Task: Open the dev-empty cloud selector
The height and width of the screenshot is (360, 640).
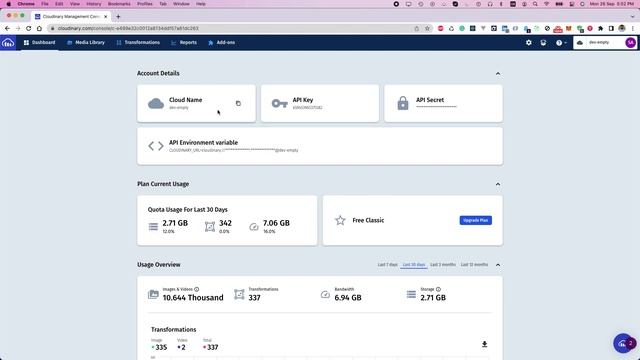Action: [x=598, y=42]
